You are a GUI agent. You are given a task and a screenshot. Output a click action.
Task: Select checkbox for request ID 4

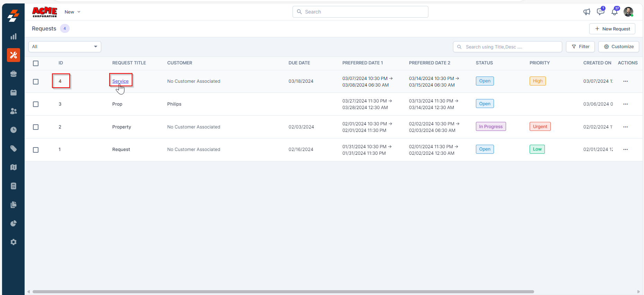(36, 82)
